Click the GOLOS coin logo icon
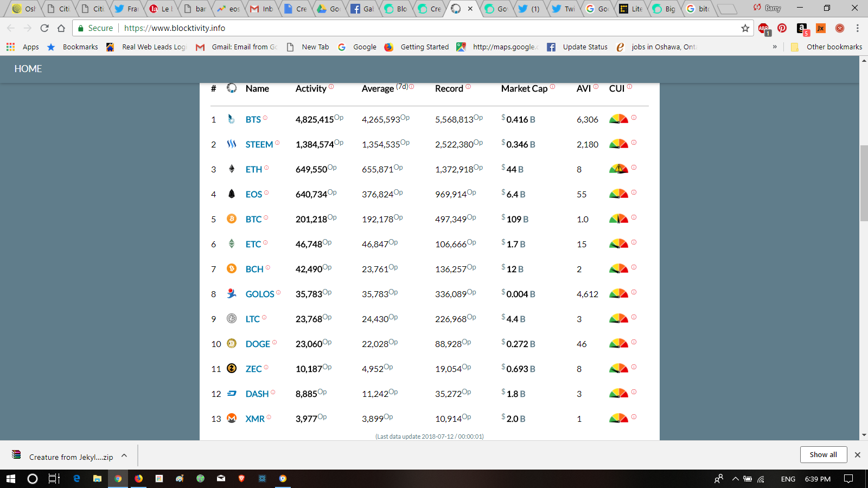 pyautogui.click(x=232, y=293)
